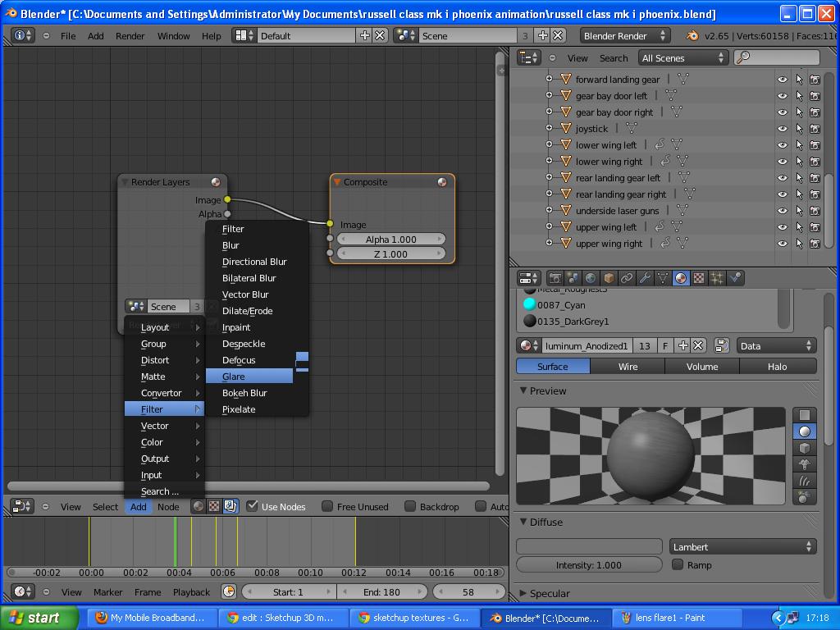Open the Blender Render engine dropdown
Screen dimensions: 840x630
(625, 35)
